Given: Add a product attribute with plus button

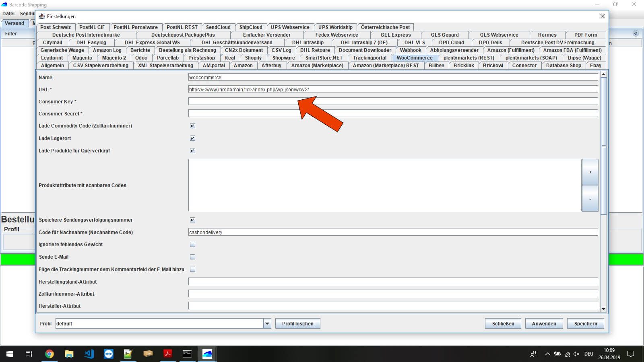Looking at the screenshot, I should tap(590, 172).
